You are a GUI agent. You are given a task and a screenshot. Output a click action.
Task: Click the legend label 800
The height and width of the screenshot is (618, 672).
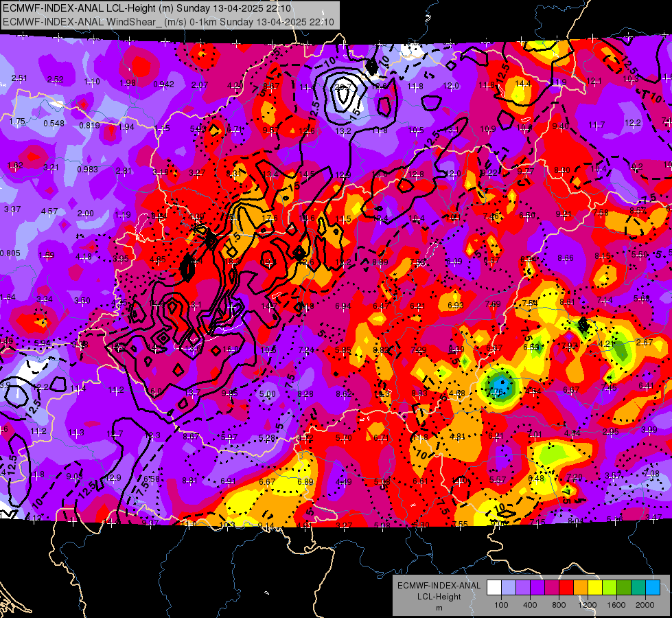point(559,605)
